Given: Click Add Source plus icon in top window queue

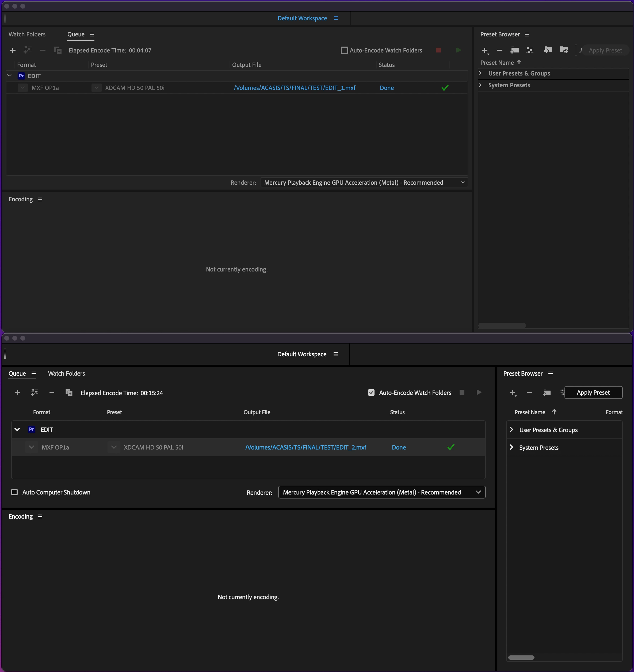Looking at the screenshot, I should (13, 50).
